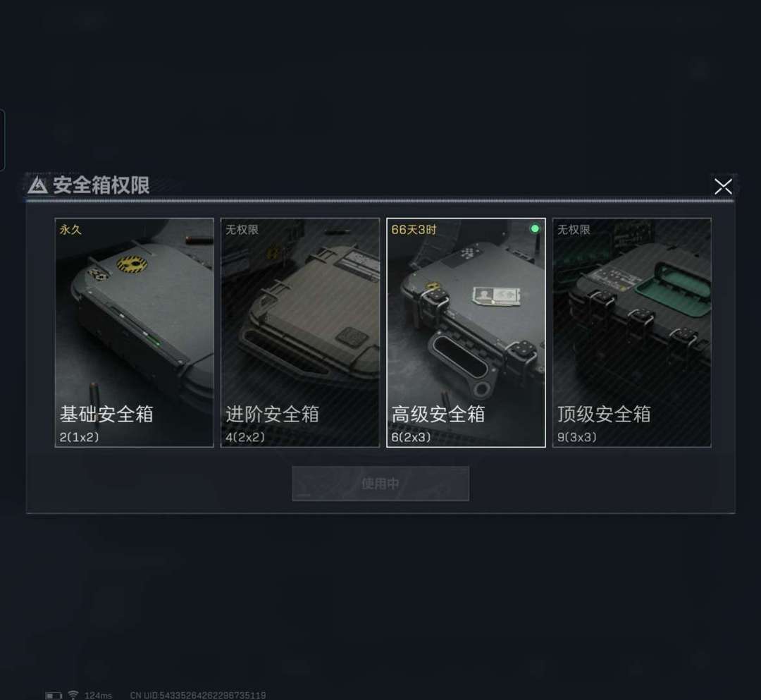This screenshot has width=761, height=700.
Task: Click the 2(1x2) capacity text
Action: [79, 437]
